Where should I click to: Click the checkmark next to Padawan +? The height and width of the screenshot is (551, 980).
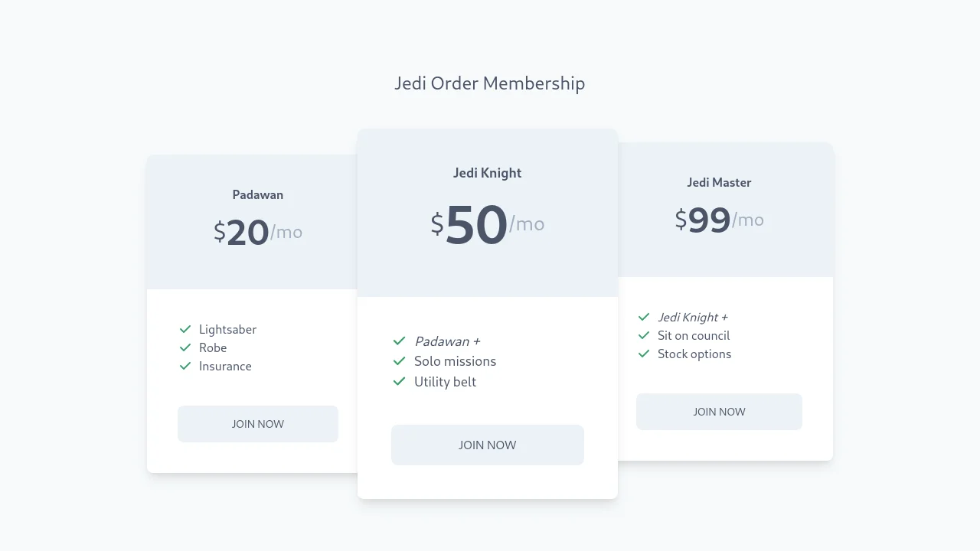pyautogui.click(x=399, y=341)
